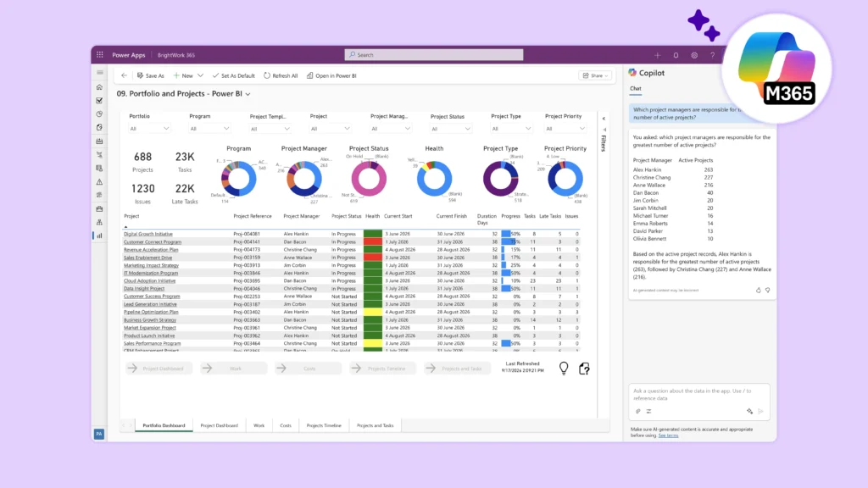Switch to the Project Dashboard bottom tab
The image size is (868, 488).
click(x=220, y=425)
